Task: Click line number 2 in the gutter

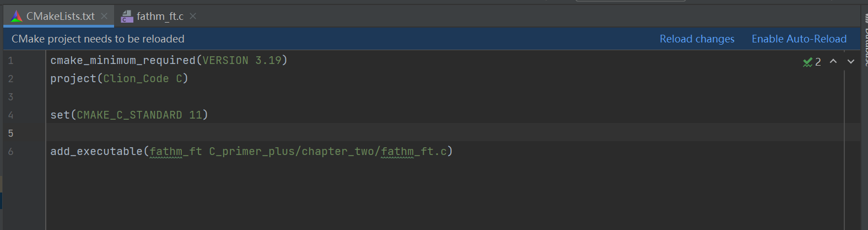Action: coord(10,79)
